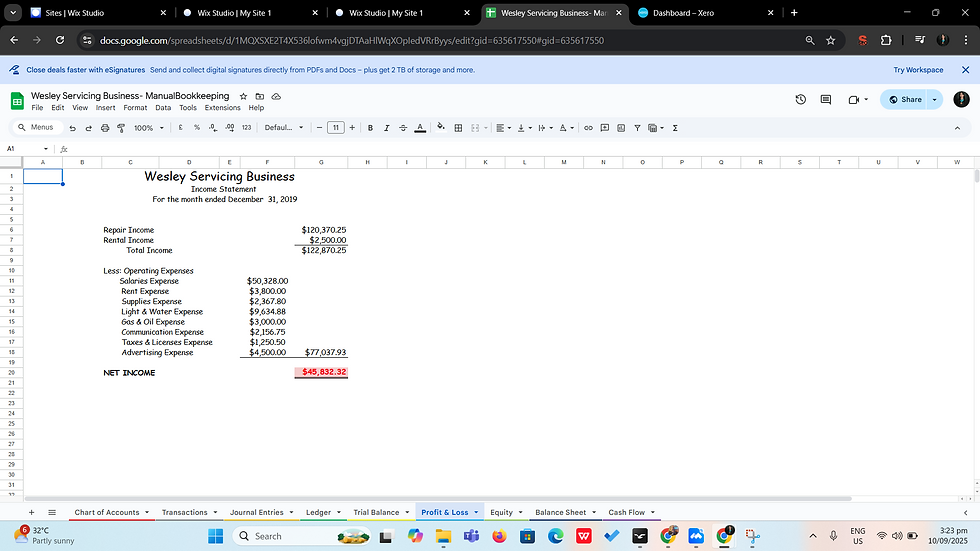Image resolution: width=980 pixels, height=551 pixels.
Task: Open the Share options arrow
Action: (x=934, y=99)
